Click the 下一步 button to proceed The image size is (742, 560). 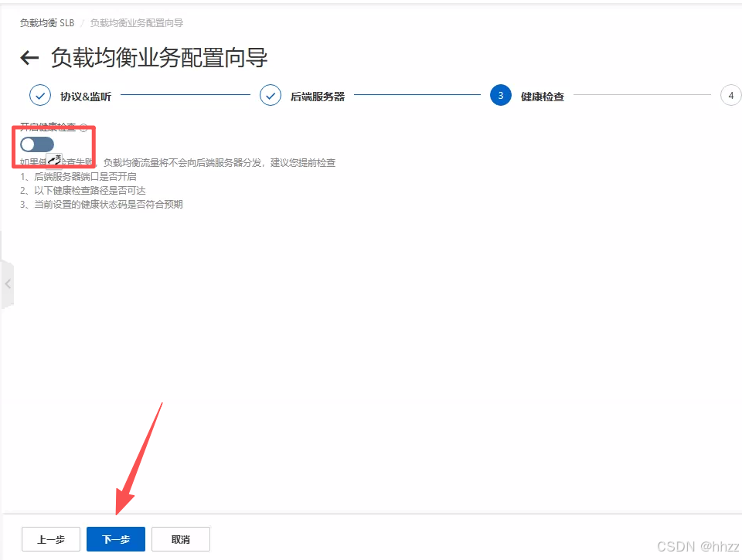pyautogui.click(x=115, y=539)
